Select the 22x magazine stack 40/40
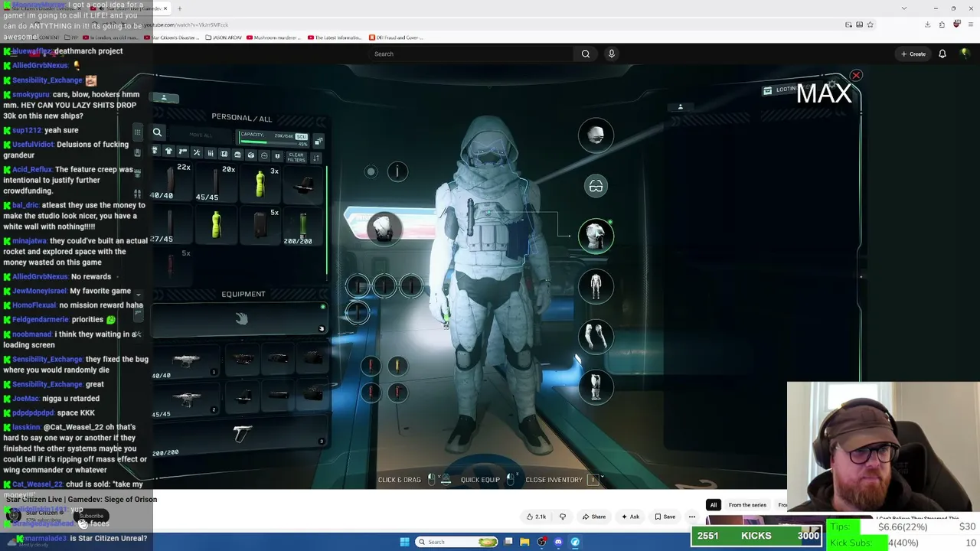The height and width of the screenshot is (551, 980). point(171,182)
